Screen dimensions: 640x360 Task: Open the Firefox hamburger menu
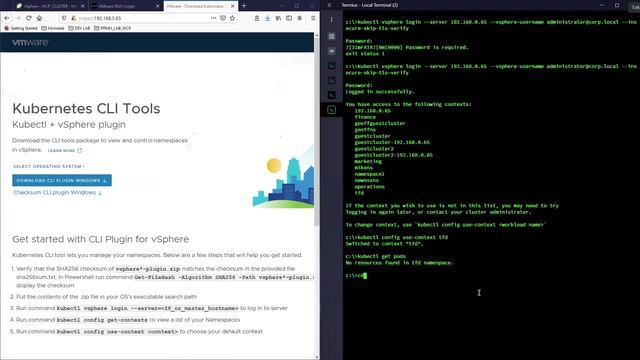[x=313, y=18]
